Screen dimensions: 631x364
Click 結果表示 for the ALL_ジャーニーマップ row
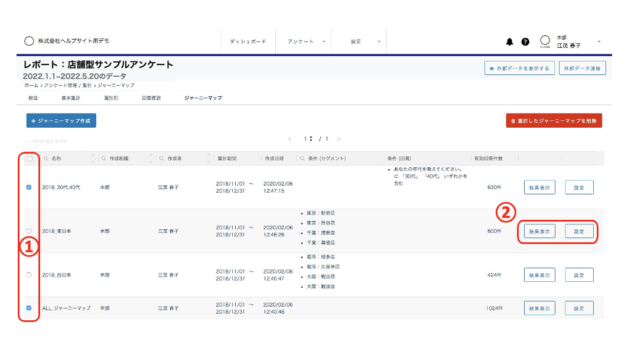point(539,308)
